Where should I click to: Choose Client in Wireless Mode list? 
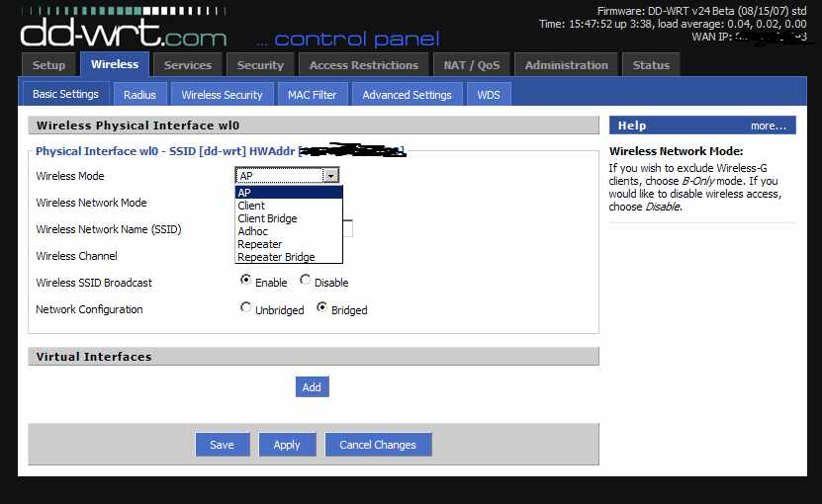289,206
